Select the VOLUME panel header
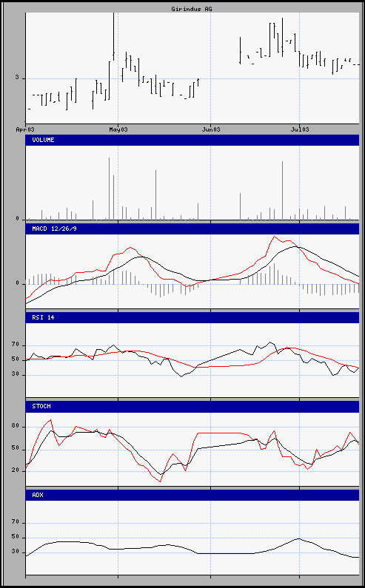Viewport: 365px width, 588px height. [192, 140]
